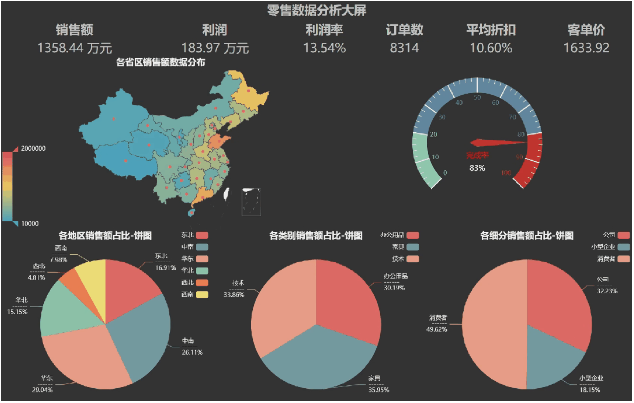Click the 客单价 KPI heading
The image size is (634, 403).
pyautogui.click(x=587, y=30)
